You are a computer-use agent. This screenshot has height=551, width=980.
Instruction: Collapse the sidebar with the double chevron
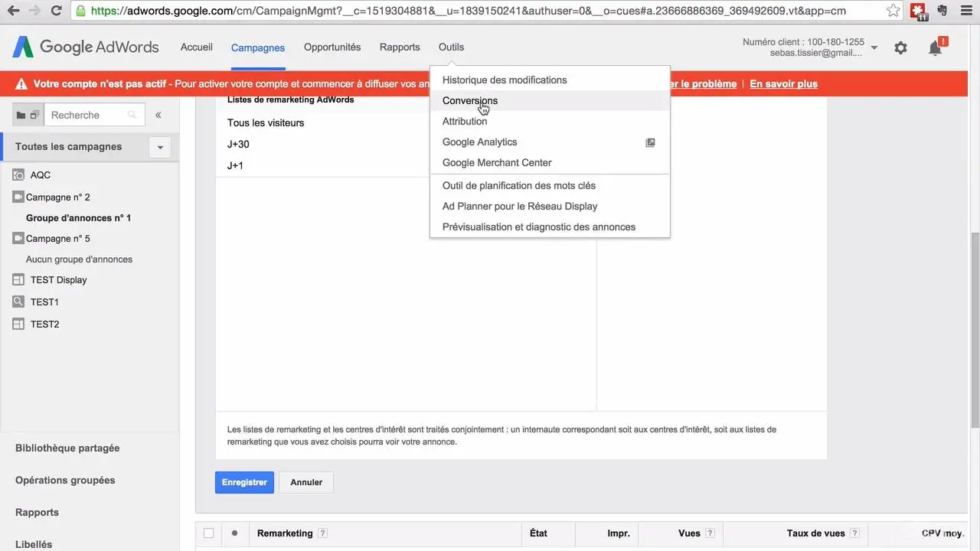tap(158, 115)
